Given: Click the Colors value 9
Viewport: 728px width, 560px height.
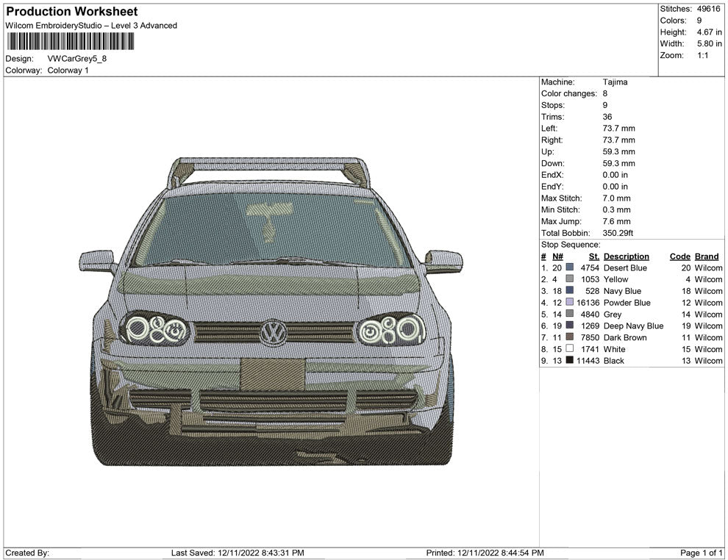Looking at the screenshot, I should pyautogui.click(x=699, y=21).
